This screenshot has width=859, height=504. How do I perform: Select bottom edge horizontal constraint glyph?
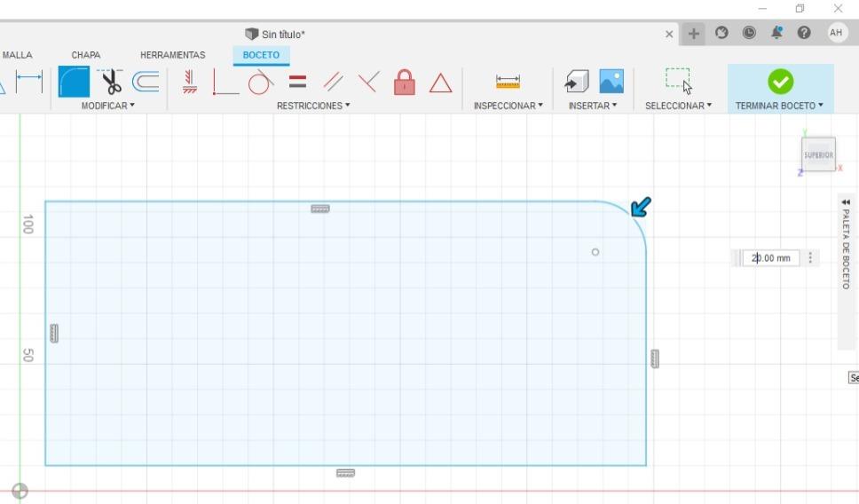346,473
